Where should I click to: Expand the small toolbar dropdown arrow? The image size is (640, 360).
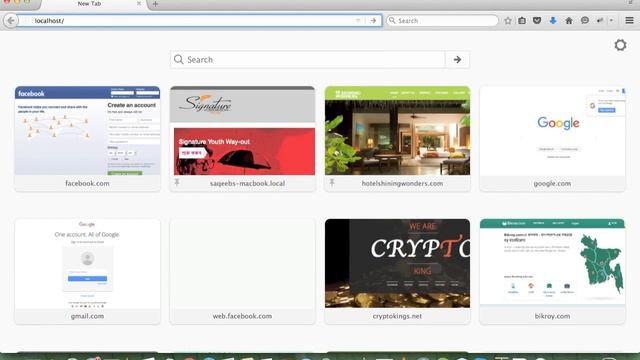click(x=611, y=20)
